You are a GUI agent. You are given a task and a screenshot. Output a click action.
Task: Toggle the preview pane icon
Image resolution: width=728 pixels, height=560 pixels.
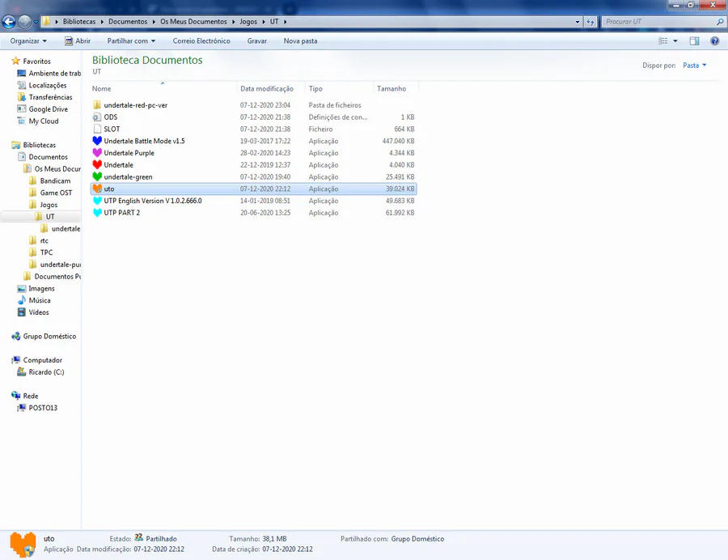(694, 40)
